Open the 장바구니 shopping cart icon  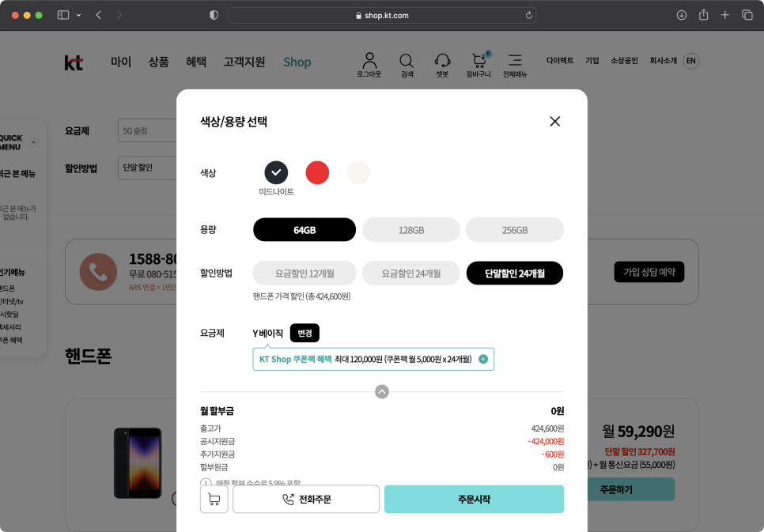[478, 61]
